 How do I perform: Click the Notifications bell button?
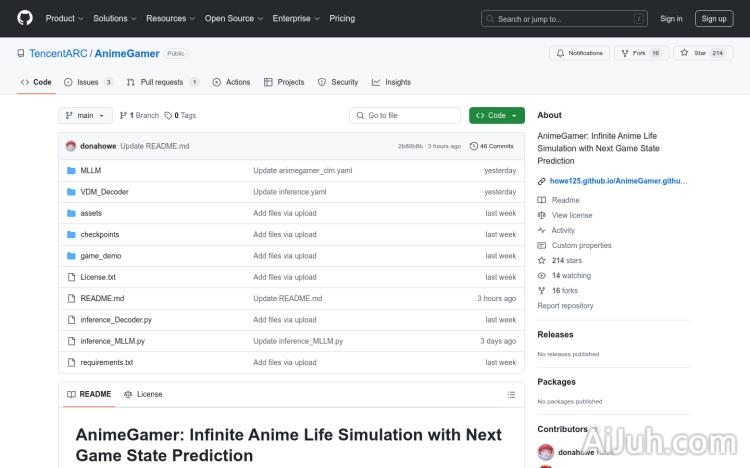coord(579,53)
